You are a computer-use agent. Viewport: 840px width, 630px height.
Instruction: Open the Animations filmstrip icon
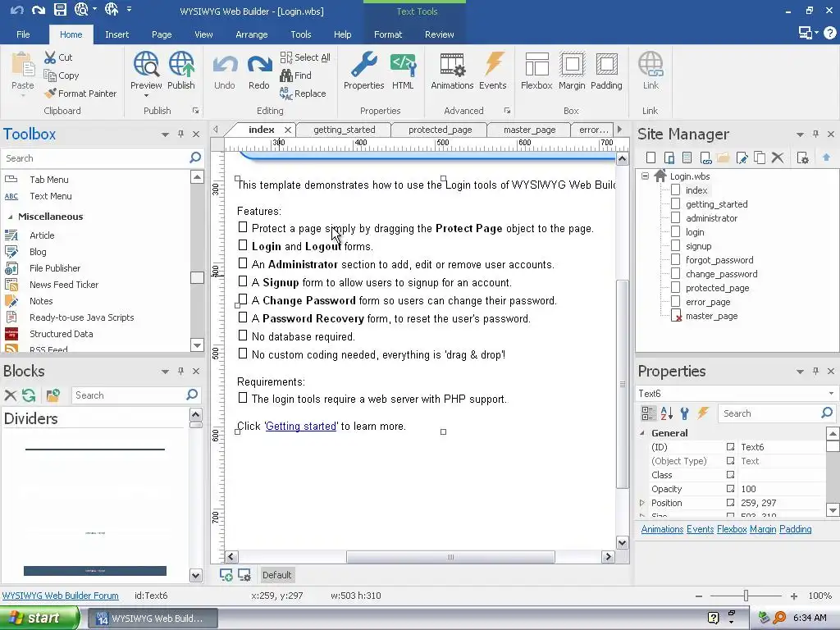452,66
